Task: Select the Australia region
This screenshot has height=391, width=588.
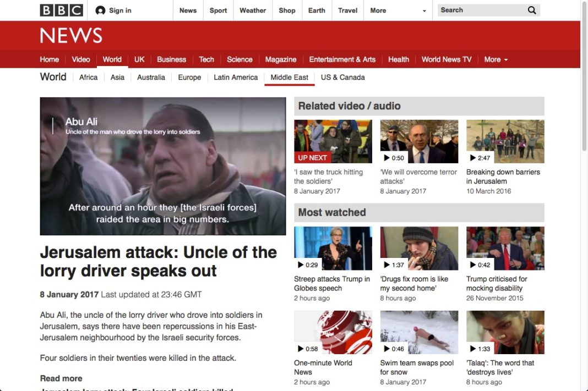Action: 151,78
